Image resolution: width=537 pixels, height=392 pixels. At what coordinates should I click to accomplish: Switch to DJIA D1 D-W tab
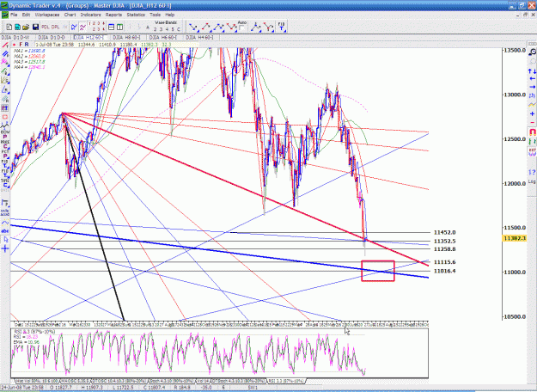(x=15, y=37)
